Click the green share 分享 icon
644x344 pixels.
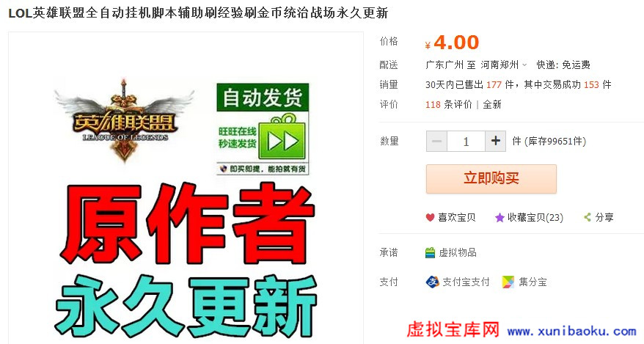point(588,217)
